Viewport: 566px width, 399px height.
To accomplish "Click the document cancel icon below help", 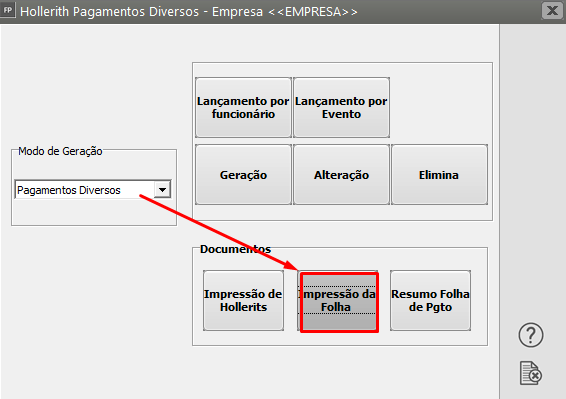I will click(531, 373).
